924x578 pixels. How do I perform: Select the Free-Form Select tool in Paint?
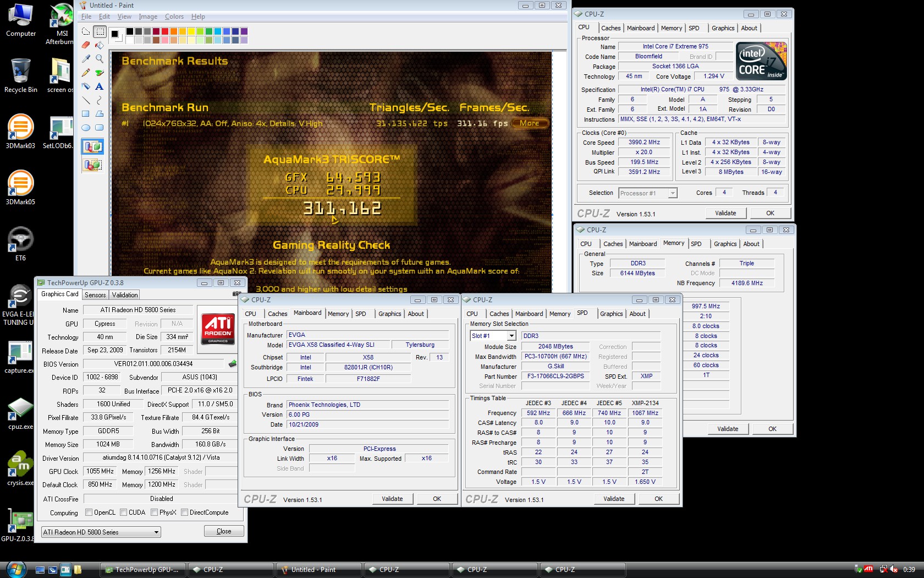click(x=86, y=31)
